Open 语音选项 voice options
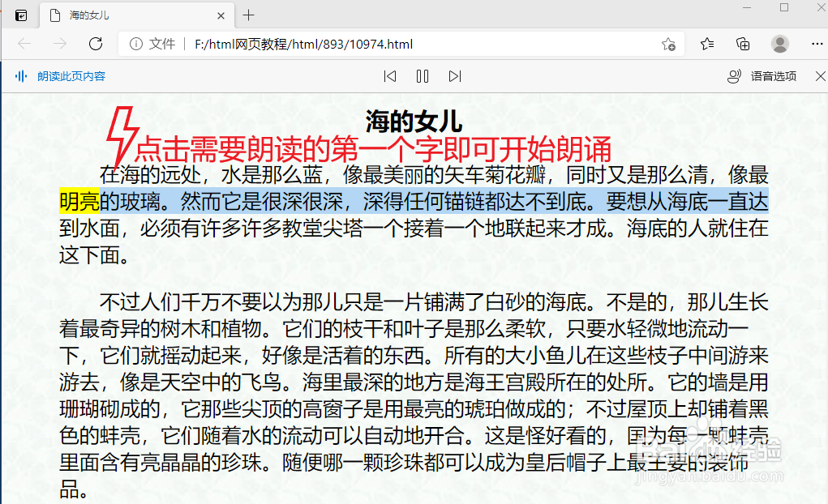This screenshot has height=504, width=828. tap(762, 76)
